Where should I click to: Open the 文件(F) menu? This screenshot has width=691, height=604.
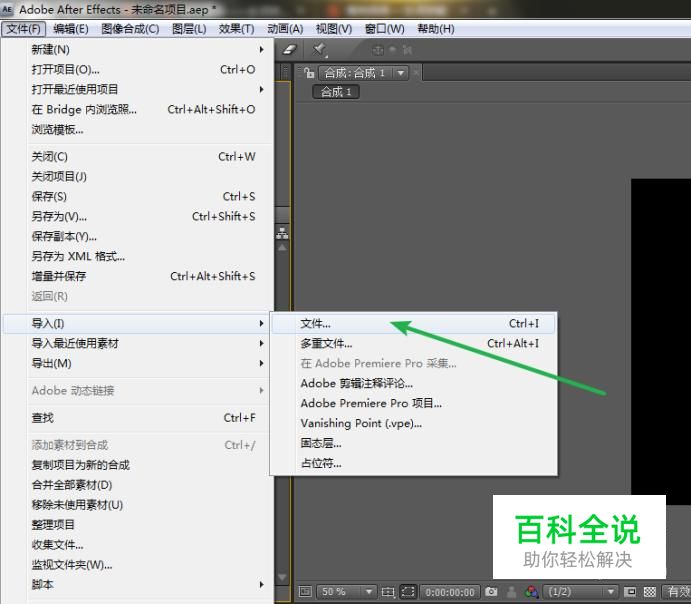(24, 29)
